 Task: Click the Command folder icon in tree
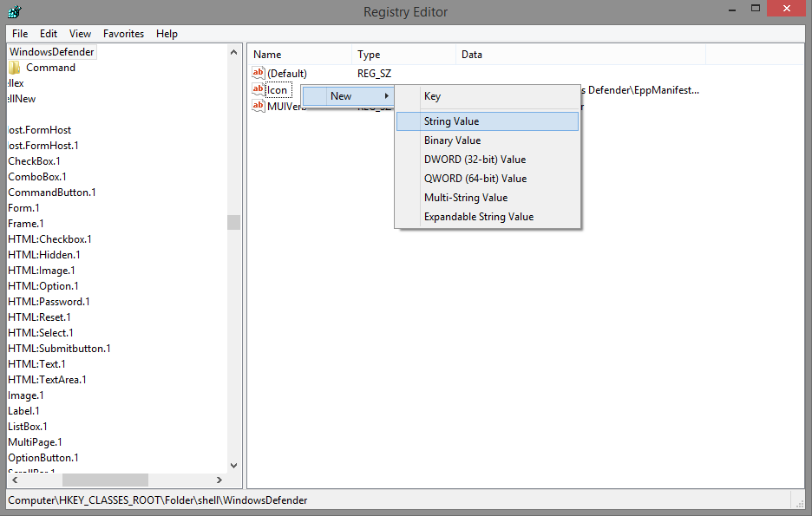(x=15, y=68)
